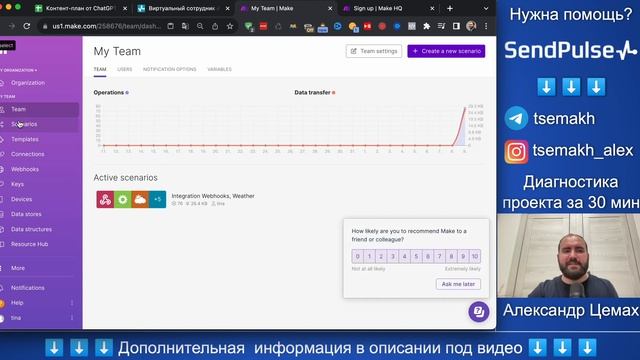Click the Data transfer legend dot
Screen dimensions: 640x360
[x=333, y=93]
